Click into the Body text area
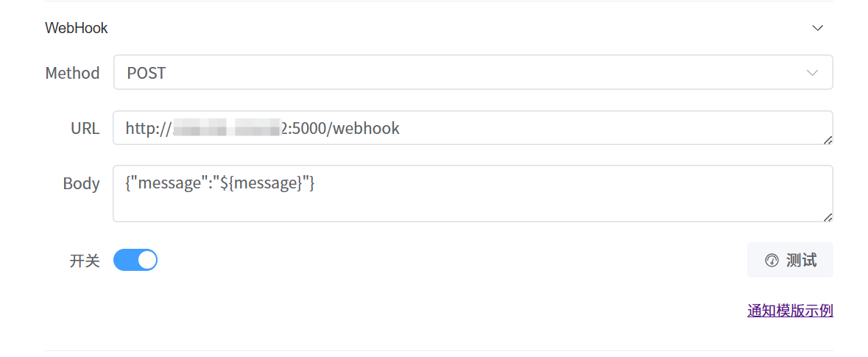The height and width of the screenshot is (357, 868). pos(473,194)
